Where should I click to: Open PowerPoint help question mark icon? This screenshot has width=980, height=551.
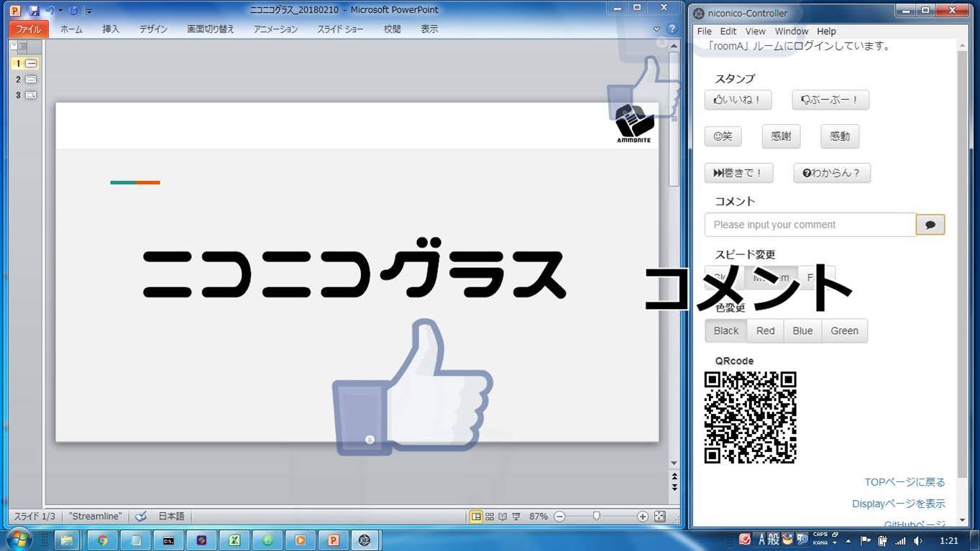click(x=672, y=29)
